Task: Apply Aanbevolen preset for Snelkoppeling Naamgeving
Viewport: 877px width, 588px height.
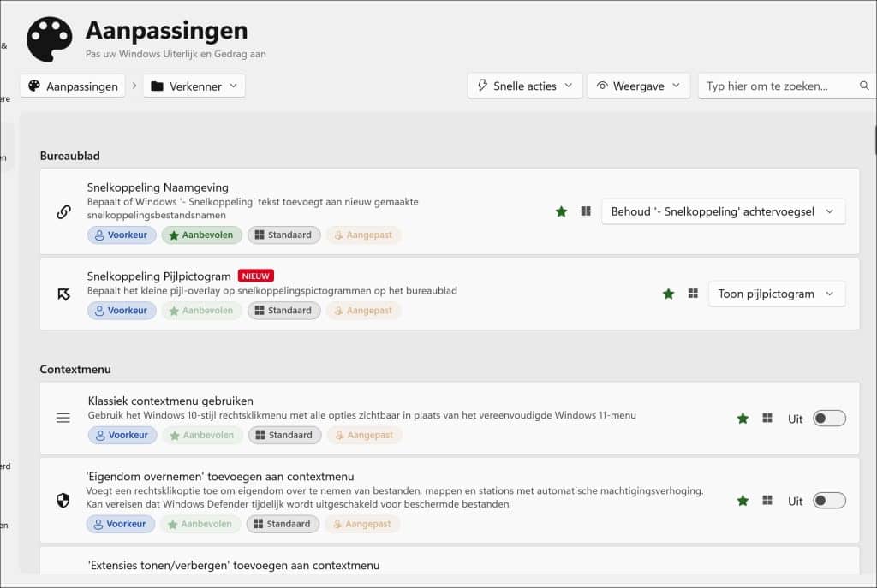Action: [x=201, y=235]
